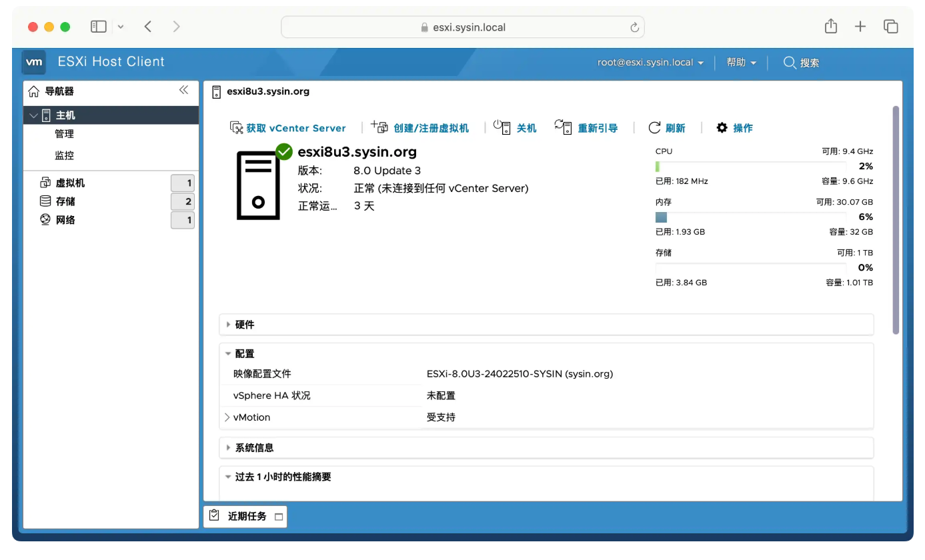Click the 获取 vCenter Server icon
925x560 pixels.
point(236,127)
